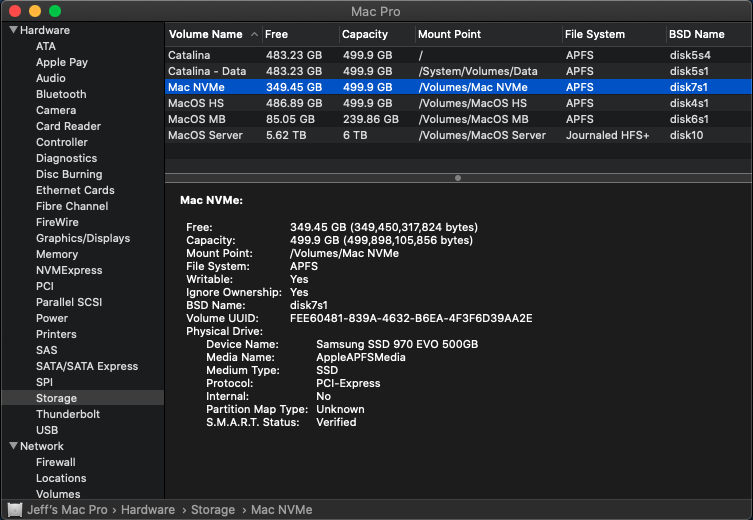The width and height of the screenshot is (753, 520).
Task: Click Mac NVMe in the path bar
Action: pos(281,509)
